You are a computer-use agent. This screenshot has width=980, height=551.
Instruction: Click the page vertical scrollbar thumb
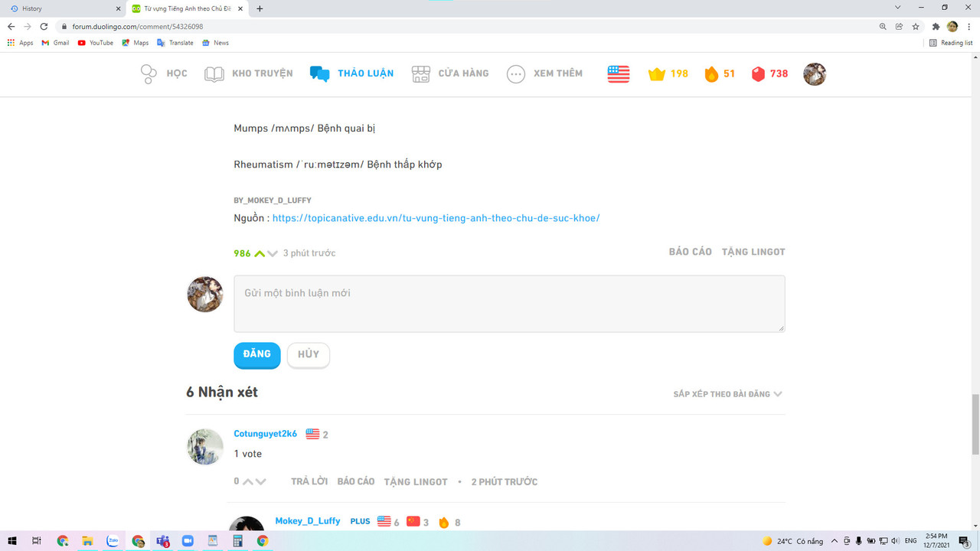[x=975, y=423]
